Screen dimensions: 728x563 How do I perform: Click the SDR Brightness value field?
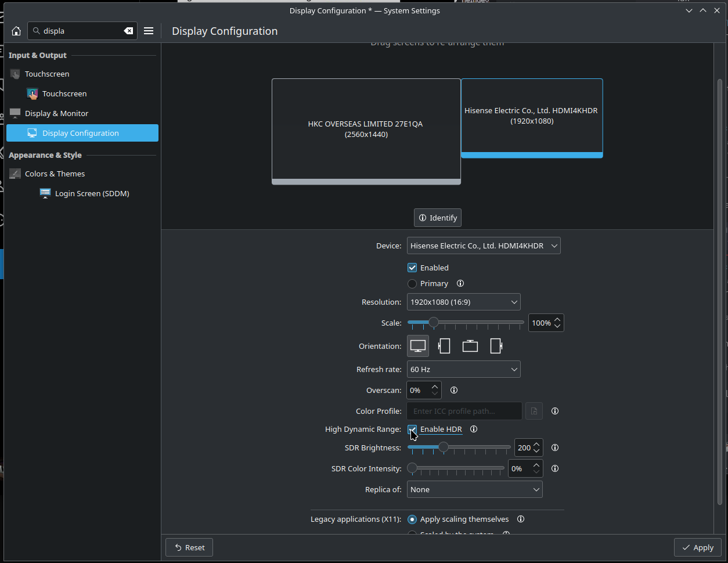click(524, 447)
